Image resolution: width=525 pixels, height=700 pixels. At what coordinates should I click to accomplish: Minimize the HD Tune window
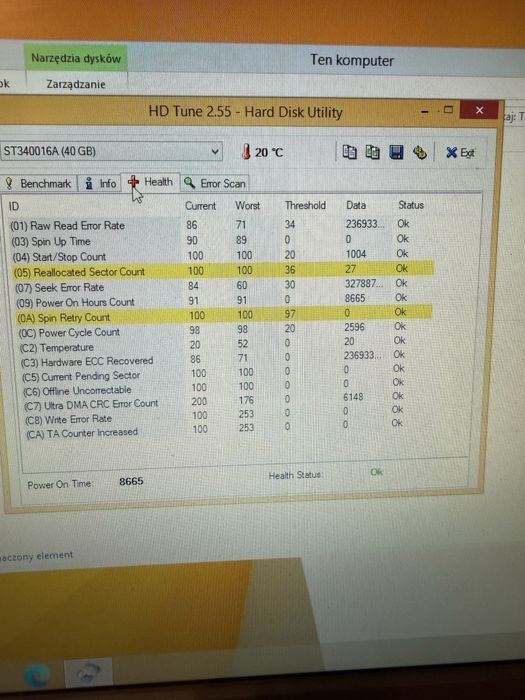coord(425,112)
